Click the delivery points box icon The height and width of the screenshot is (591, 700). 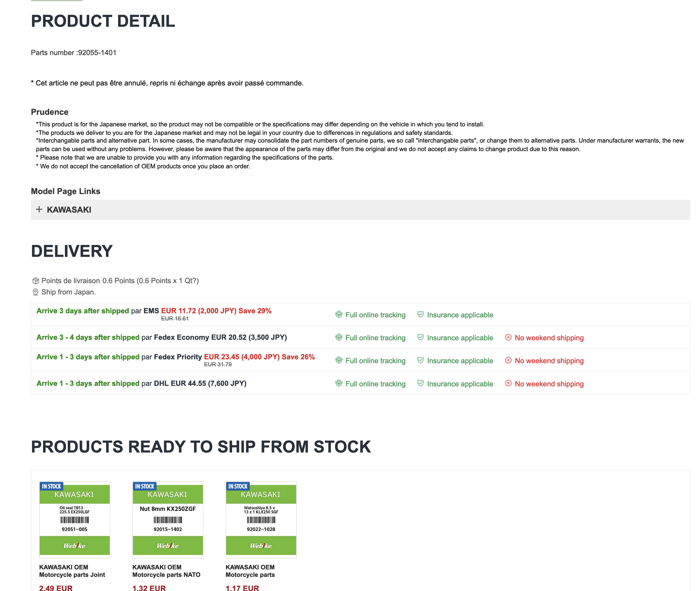(x=36, y=281)
